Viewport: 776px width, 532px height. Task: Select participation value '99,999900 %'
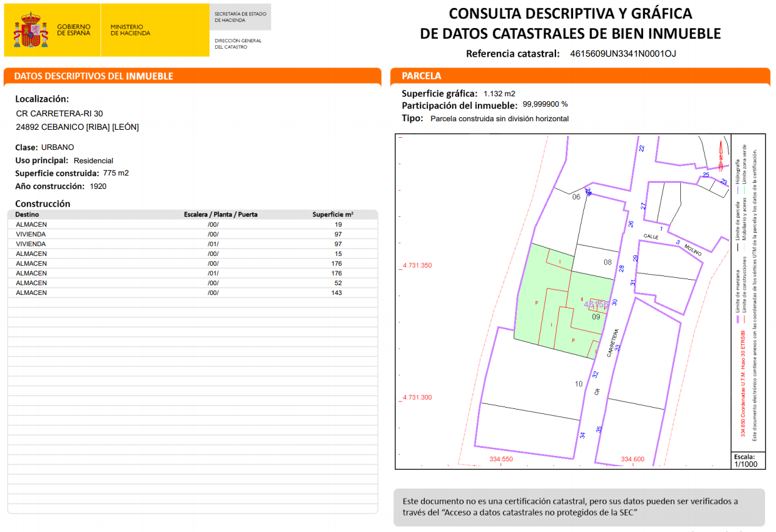[x=545, y=104]
